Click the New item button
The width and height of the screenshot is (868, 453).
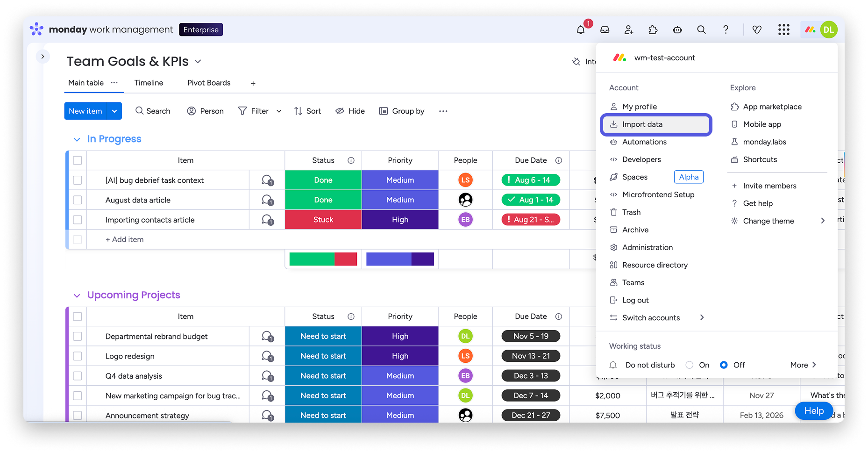tap(85, 111)
